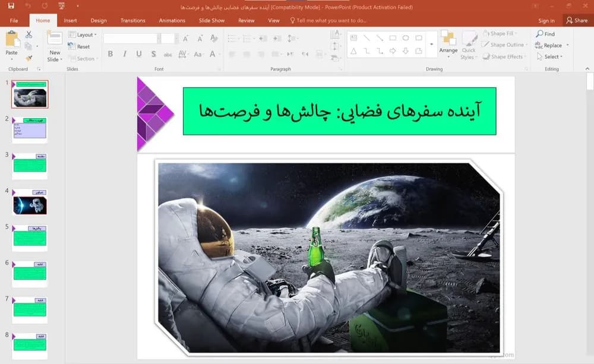Toggle Underline formatting
Screen dimensions: 594x364
pyautogui.click(x=139, y=54)
